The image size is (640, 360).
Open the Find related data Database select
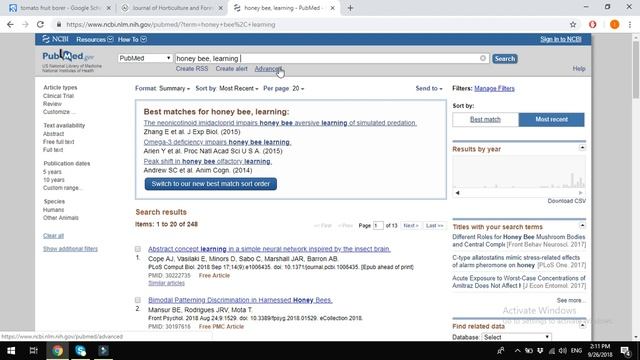(516, 337)
